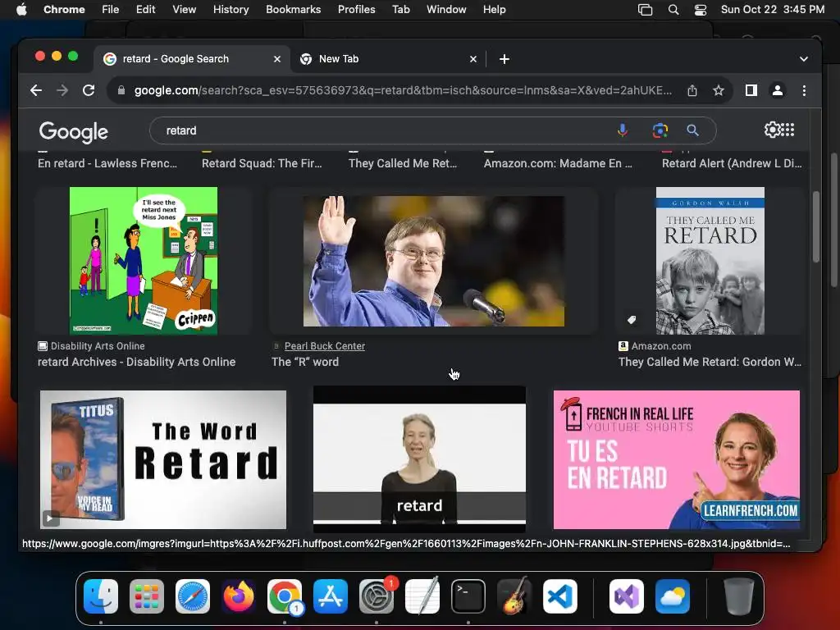Open Finder from the Dock
840x630 pixels.
[101, 596]
